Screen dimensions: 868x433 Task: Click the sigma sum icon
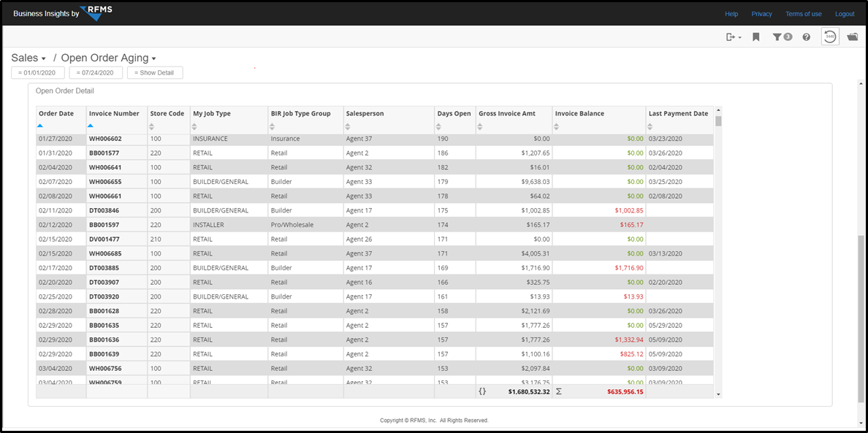pos(558,391)
